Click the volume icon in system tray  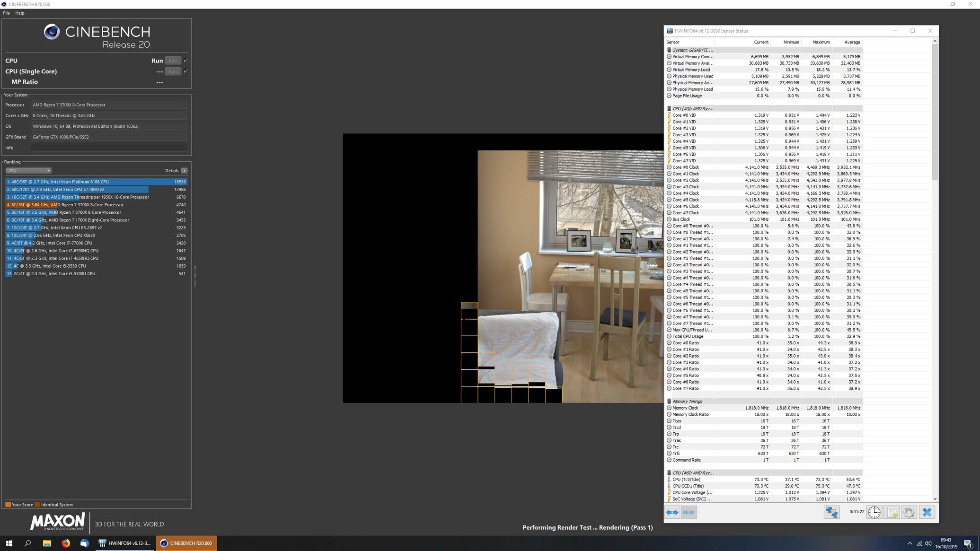pyautogui.click(x=928, y=543)
